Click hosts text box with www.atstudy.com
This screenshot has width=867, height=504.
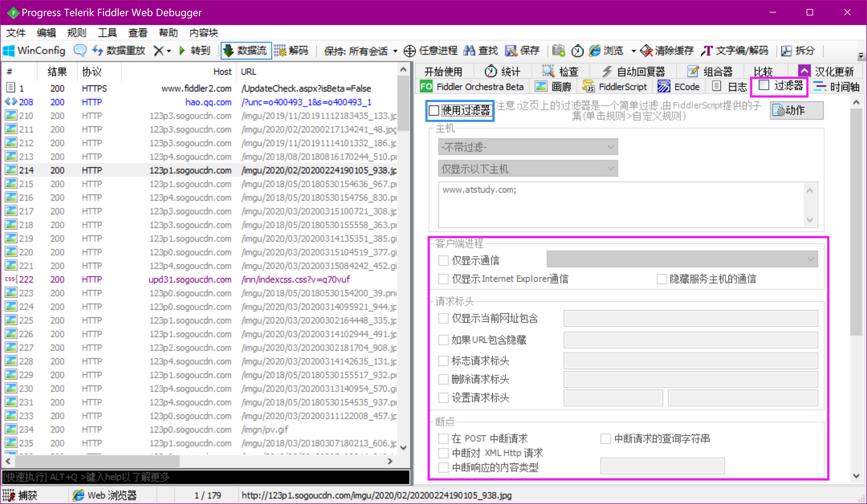point(628,205)
